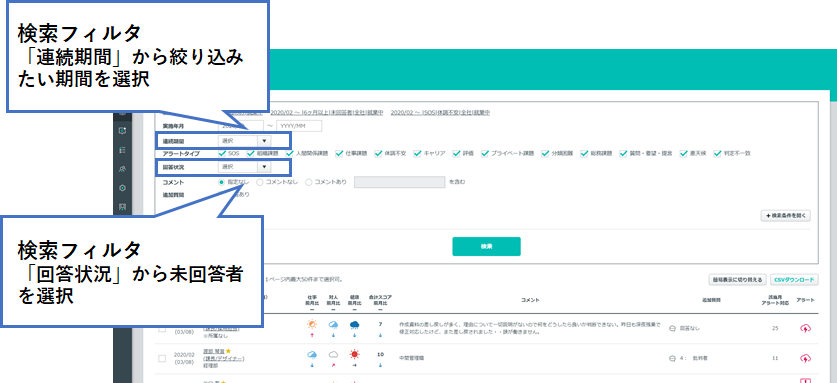This screenshot has width=837, height=383.
Task: Click the 中間管理職 comment text
Action: point(411,358)
